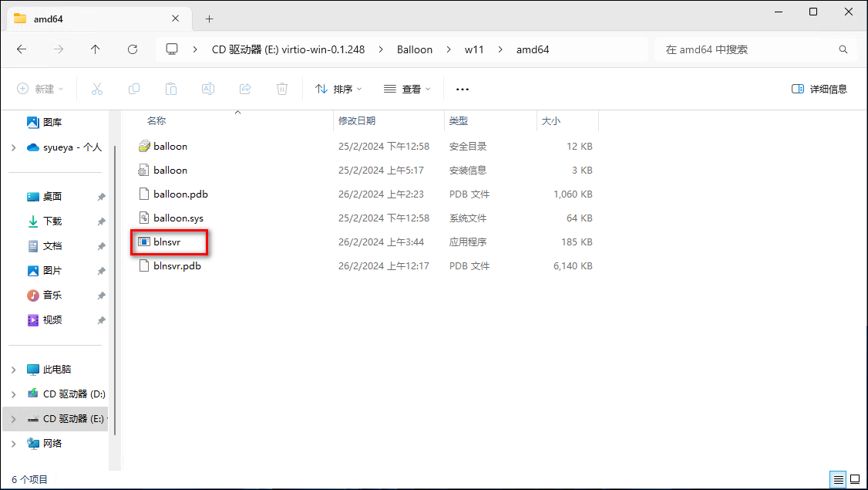This screenshot has height=490, width=868.
Task: Switch to large icons view in status bar
Action: (854, 479)
